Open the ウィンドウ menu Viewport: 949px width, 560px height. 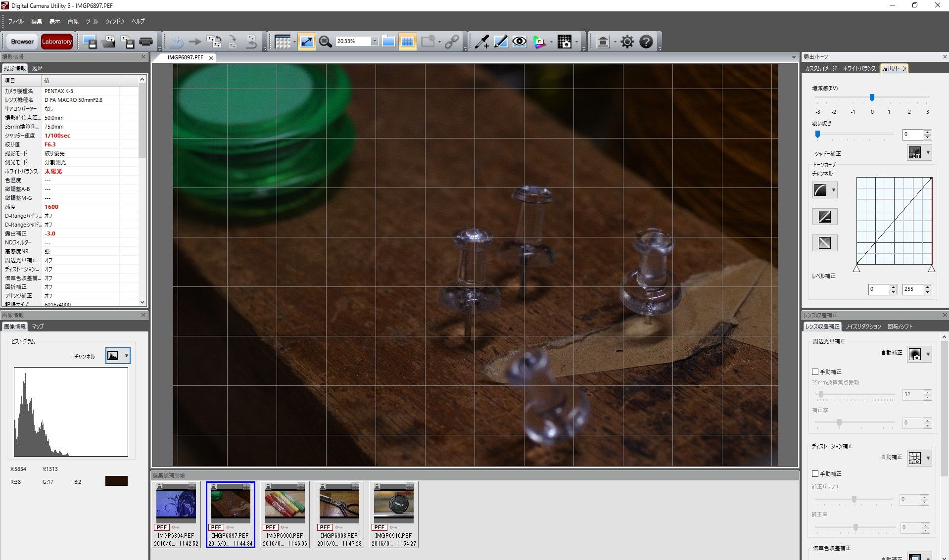point(114,21)
